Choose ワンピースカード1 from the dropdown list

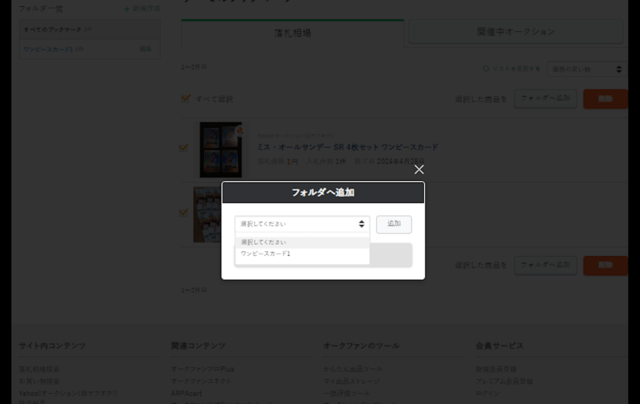tap(266, 255)
